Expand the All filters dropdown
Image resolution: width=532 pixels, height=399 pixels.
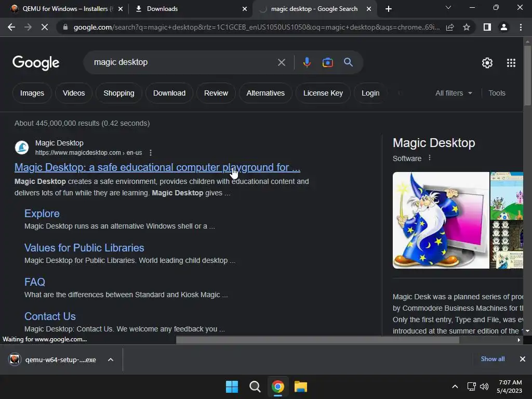click(x=454, y=93)
